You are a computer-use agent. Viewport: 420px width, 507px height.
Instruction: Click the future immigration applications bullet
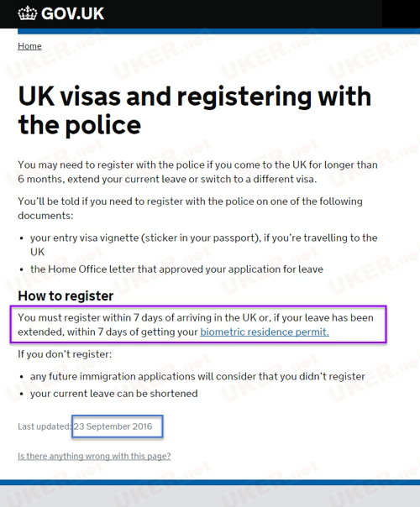[197, 376]
